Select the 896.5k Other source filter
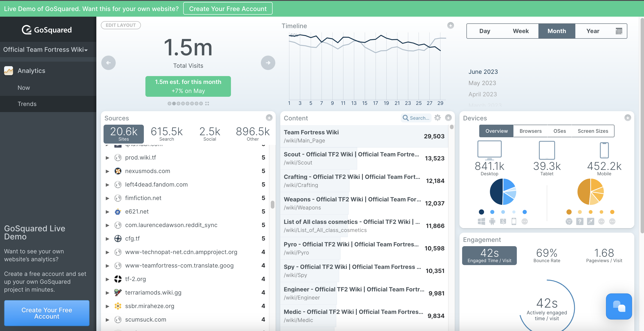 click(x=253, y=134)
